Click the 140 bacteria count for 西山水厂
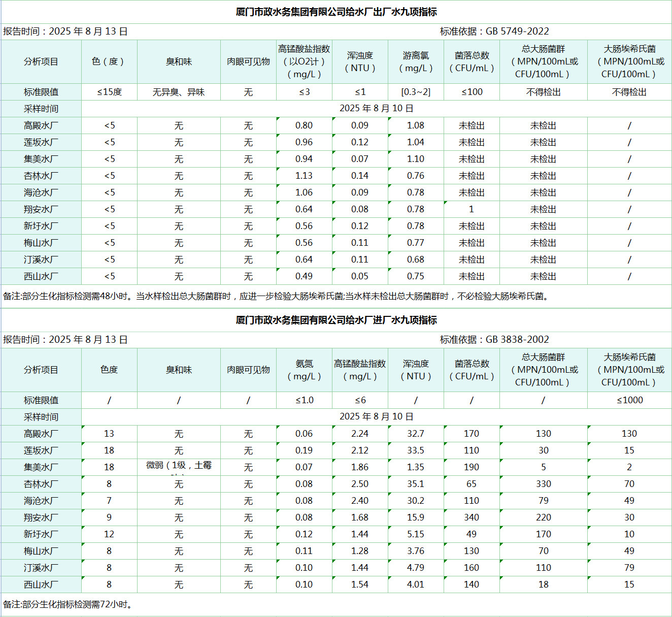This screenshot has height=617, width=672. pyautogui.click(x=472, y=584)
